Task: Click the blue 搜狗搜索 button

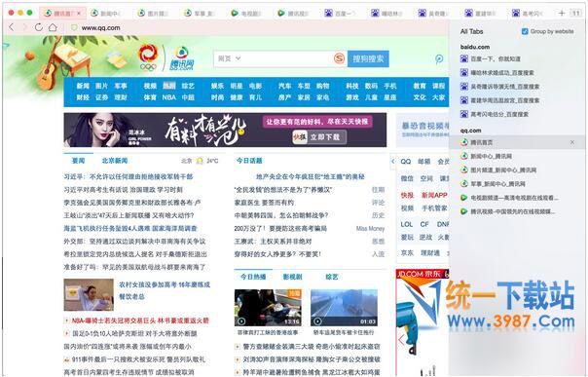Action: tap(368, 58)
